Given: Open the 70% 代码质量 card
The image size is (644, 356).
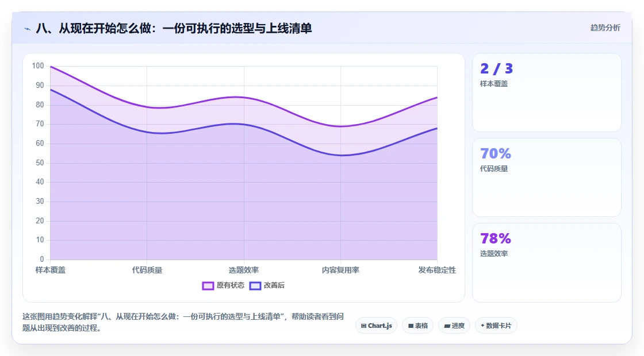Looking at the screenshot, I should click(547, 177).
